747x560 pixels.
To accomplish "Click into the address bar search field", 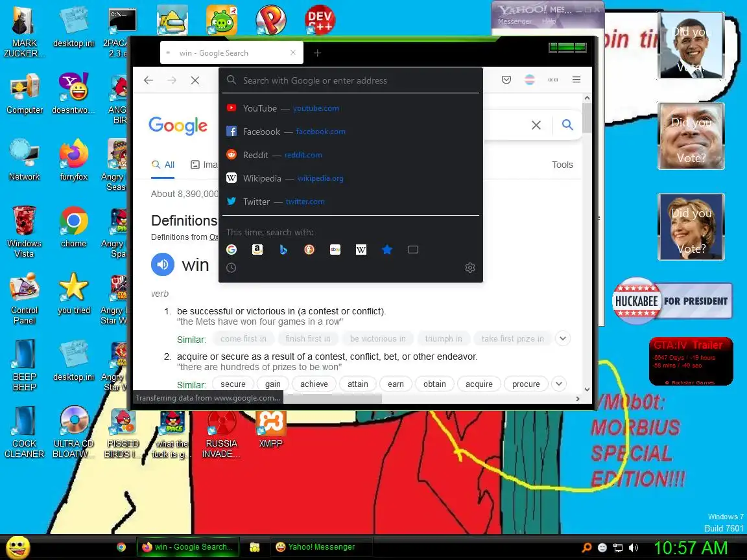I will click(x=351, y=80).
